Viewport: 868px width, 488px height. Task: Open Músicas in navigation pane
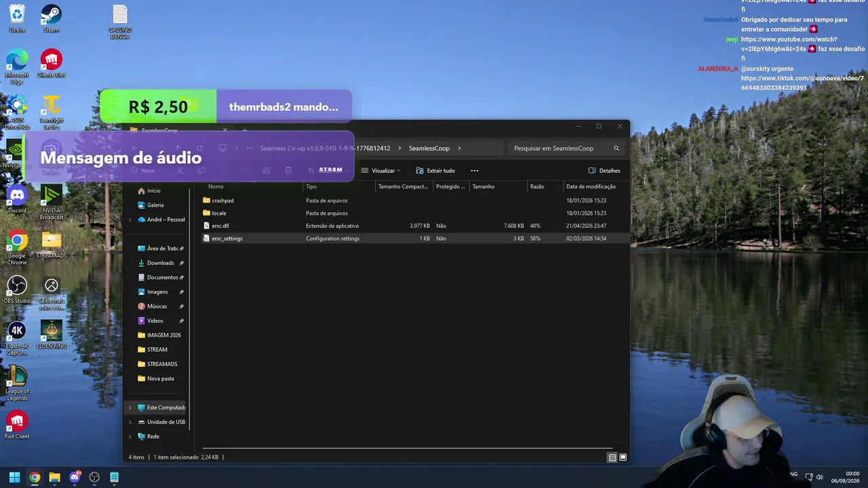pyautogui.click(x=157, y=306)
